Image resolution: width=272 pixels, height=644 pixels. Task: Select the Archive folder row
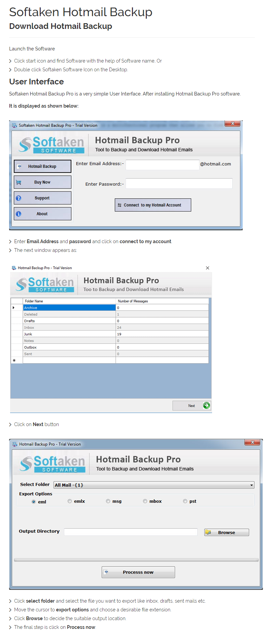pos(110,308)
